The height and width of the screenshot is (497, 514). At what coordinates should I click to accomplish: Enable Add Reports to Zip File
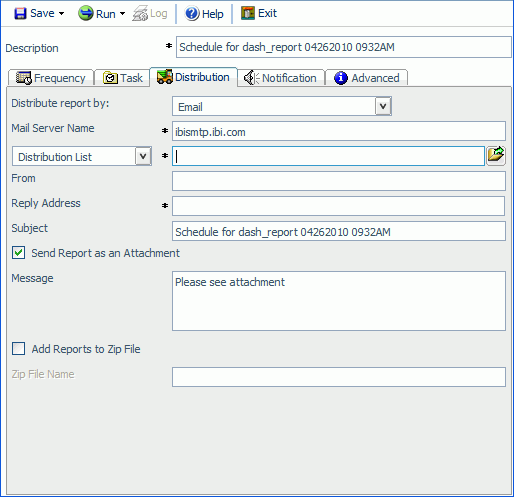tap(18, 349)
